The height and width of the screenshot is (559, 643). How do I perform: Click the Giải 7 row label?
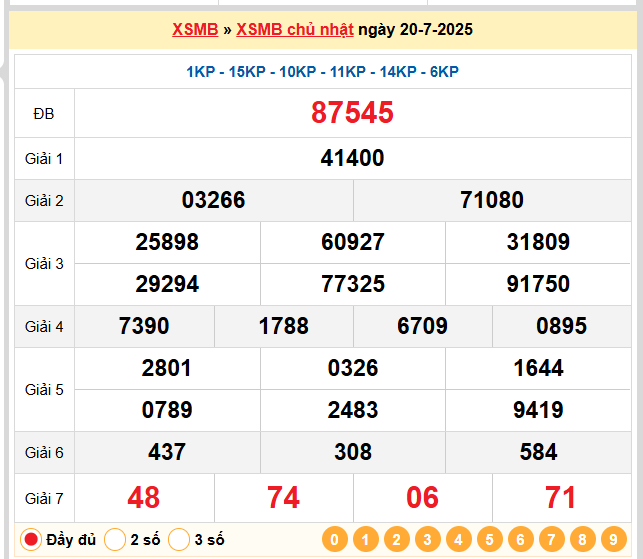point(44,499)
